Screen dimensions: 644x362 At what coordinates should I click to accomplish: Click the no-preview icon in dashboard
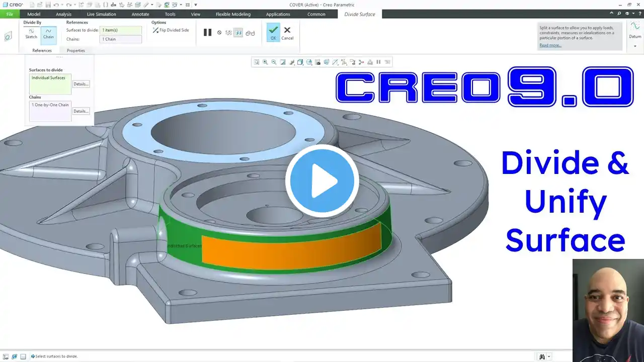pos(219,33)
